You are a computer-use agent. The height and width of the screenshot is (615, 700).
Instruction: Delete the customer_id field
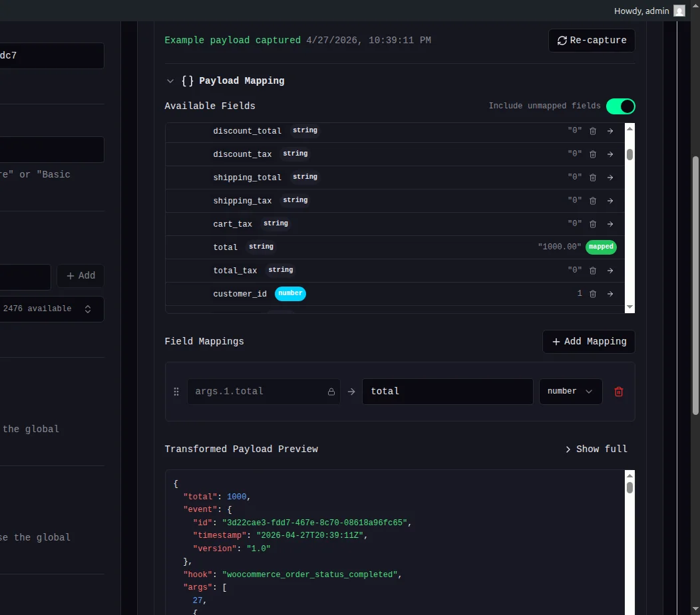[593, 294]
